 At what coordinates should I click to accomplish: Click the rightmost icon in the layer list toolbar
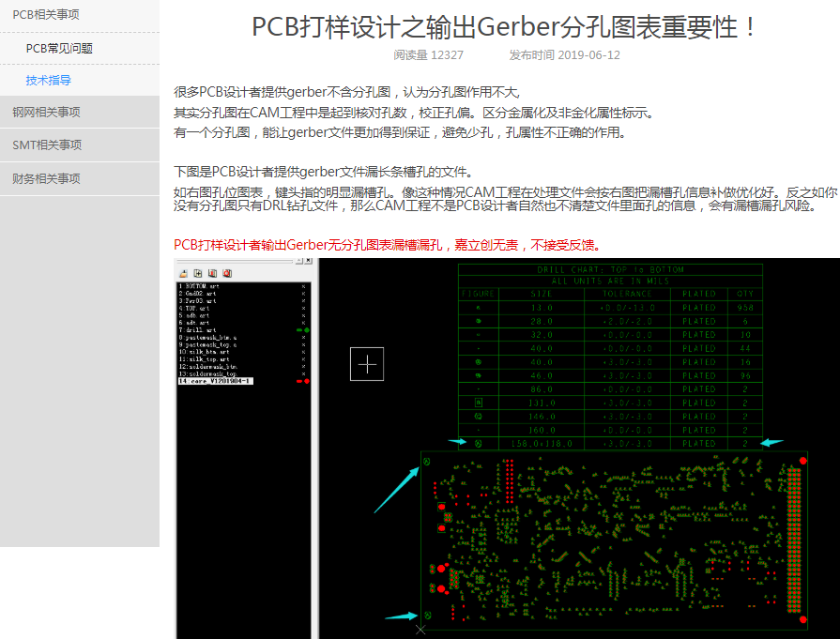(227, 272)
